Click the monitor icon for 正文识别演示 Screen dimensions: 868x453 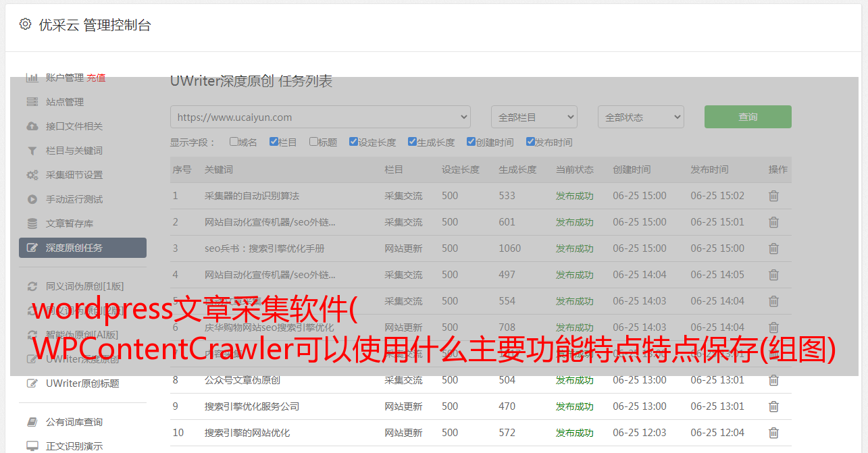coord(32,446)
